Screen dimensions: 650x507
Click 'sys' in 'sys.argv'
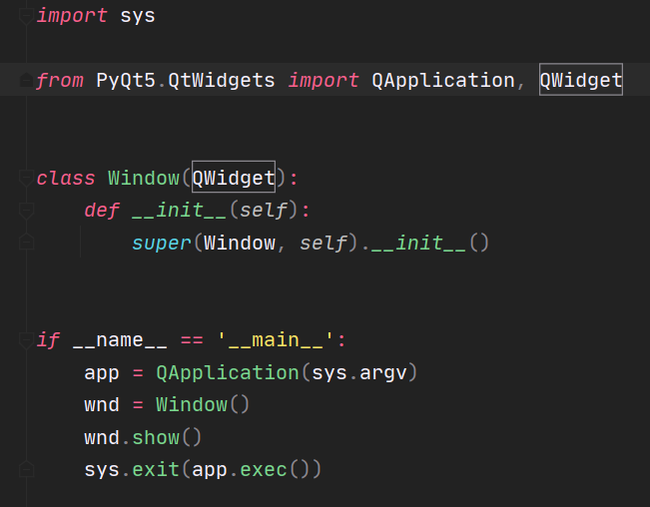pyautogui.click(x=330, y=373)
